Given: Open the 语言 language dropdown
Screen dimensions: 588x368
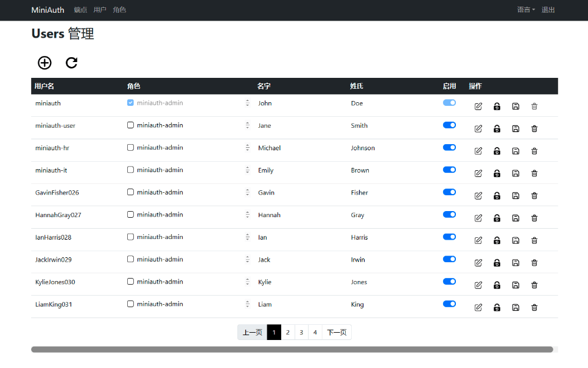Looking at the screenshot, I should (525, 10).
